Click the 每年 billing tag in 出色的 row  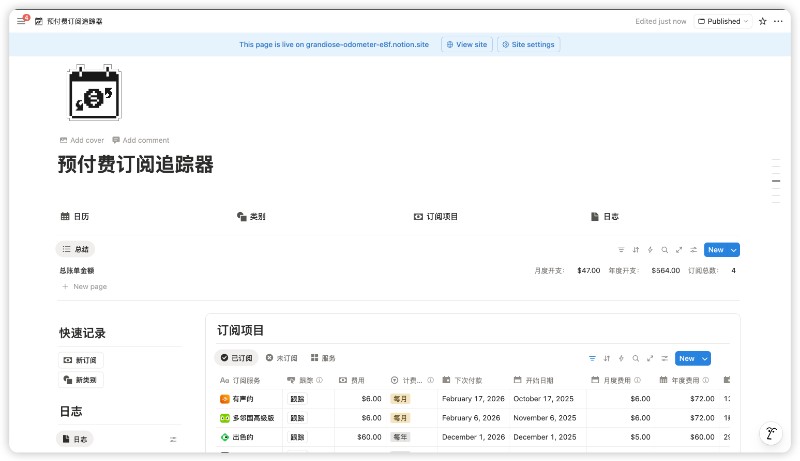(x=400, y=437)
